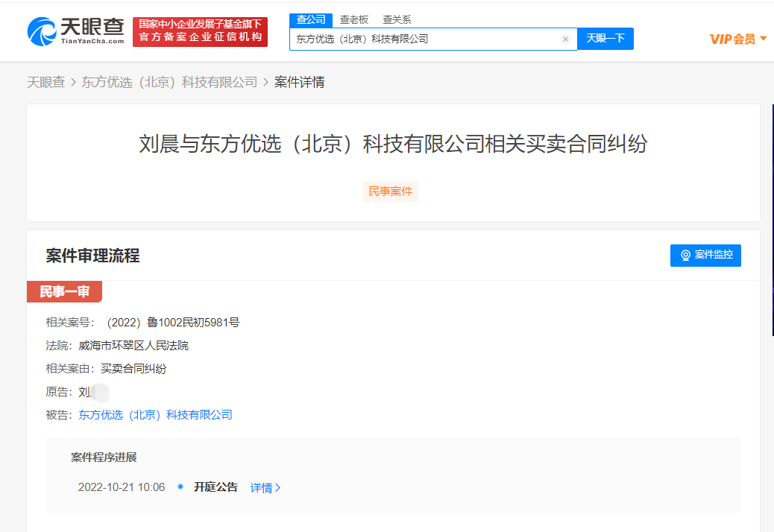Clear the search box with the × icon
The width and height of the screenshot is (774, 532).
(565, 39)
